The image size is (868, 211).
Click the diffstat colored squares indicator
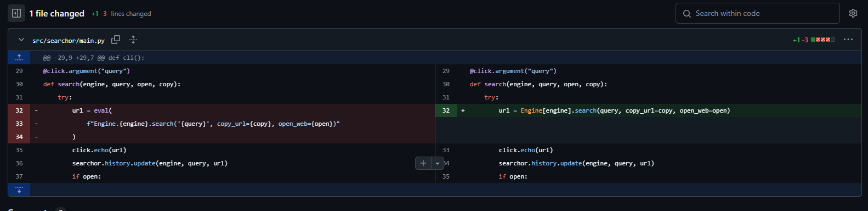pyautogui.click(x=823, y=40)
